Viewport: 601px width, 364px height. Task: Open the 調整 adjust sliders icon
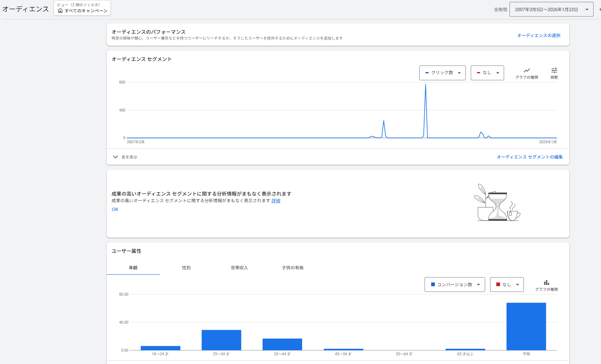[554, 71]
